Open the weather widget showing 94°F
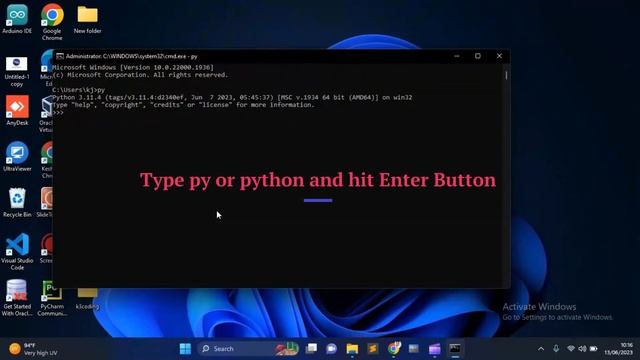This screenshot has width=640, height=360. pos(33,349)
